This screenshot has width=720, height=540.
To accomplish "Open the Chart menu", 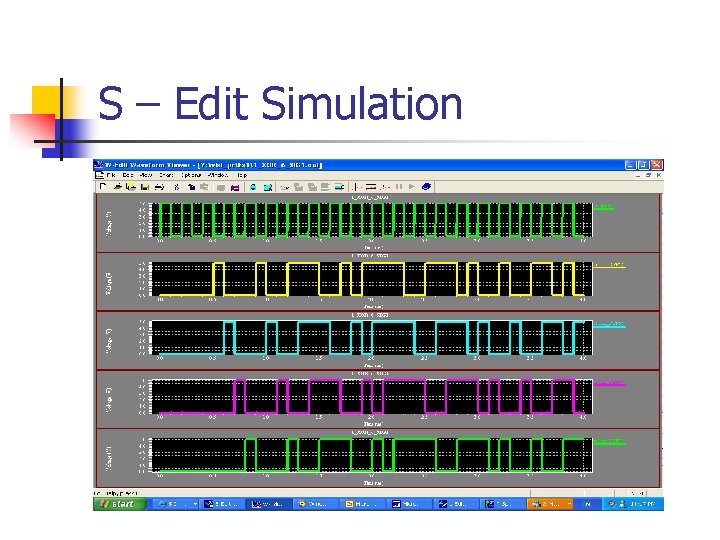I will (x=166, y=175).
